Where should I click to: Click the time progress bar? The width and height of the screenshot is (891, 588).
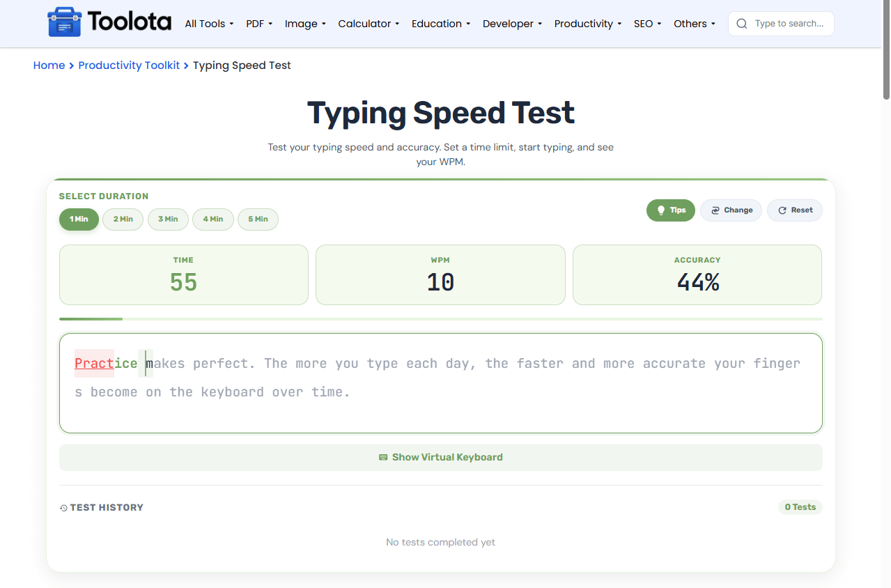point(441,319)
